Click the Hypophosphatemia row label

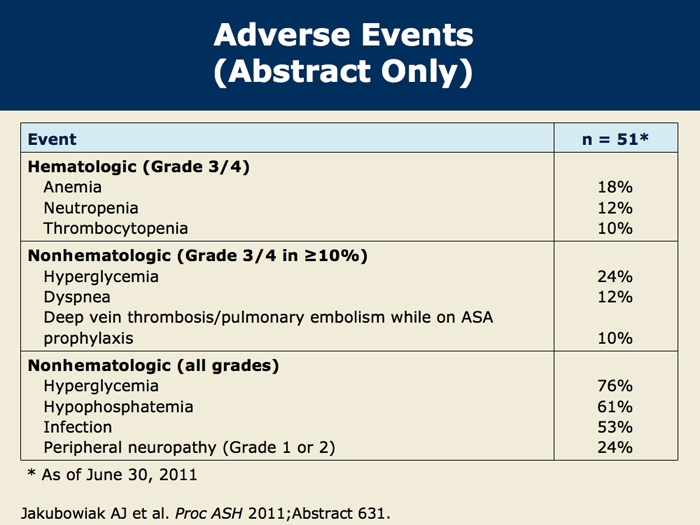click(118, 407)
